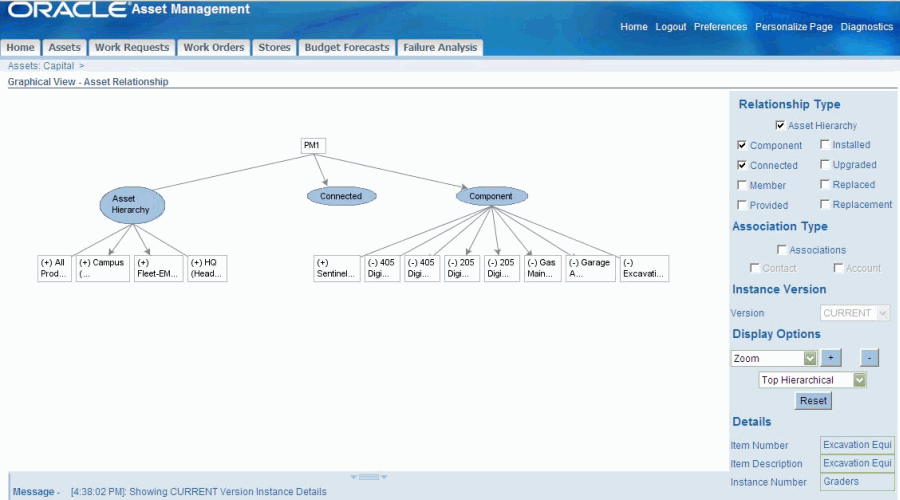Open the Failure Analysis tab
The image size is (900, 500).
coord(440,48)
